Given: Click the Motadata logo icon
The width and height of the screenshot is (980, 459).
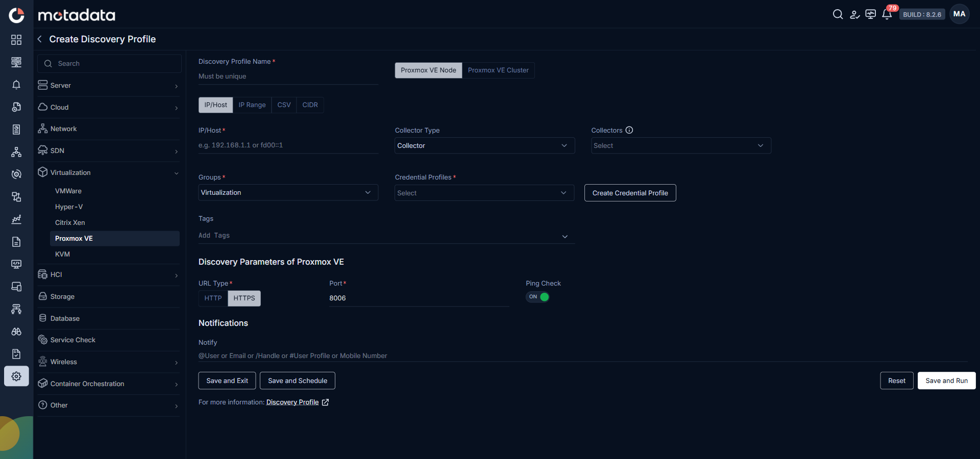Looking at the screenshot, I should click(16, 15).
